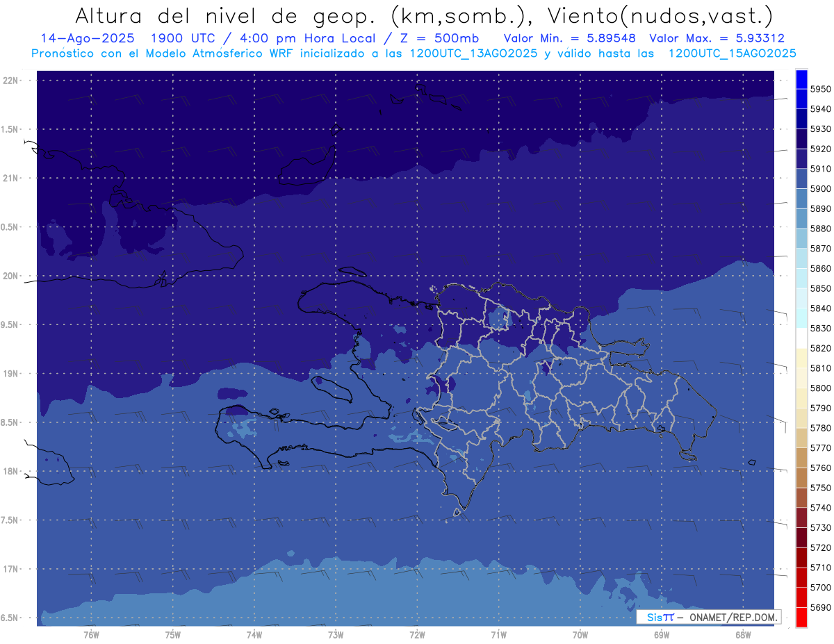834x644 pixels.
Task: Click the 75W longitude axis label
Action: click(172, 634)
